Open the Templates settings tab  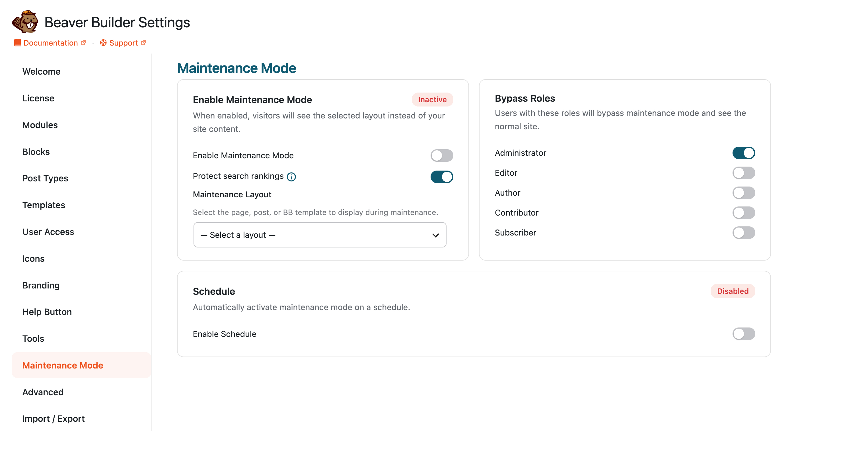81,205
